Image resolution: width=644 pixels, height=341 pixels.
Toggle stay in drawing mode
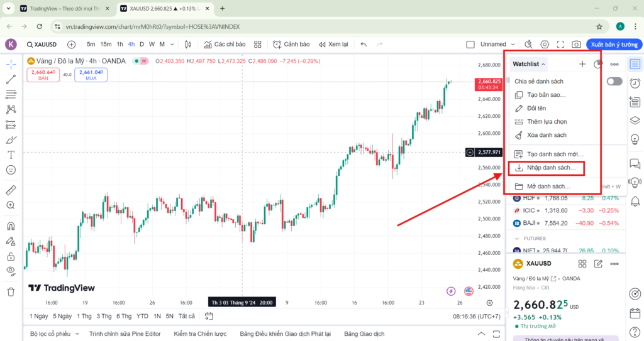point(11,241)
